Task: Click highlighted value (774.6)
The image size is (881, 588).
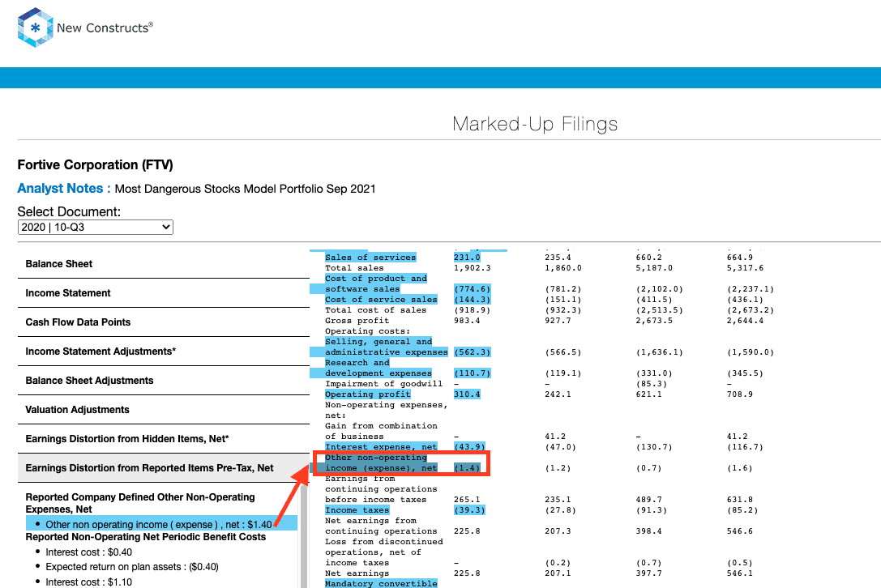Action: [472, 288]
